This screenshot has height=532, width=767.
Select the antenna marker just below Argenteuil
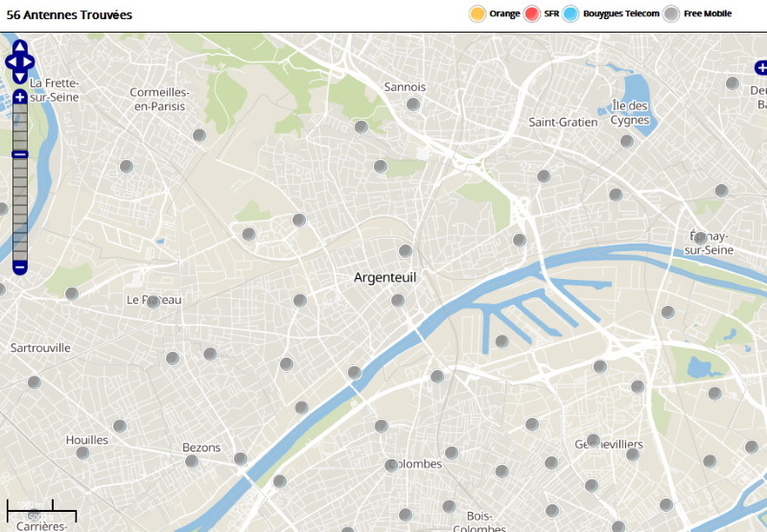[398, 300]
